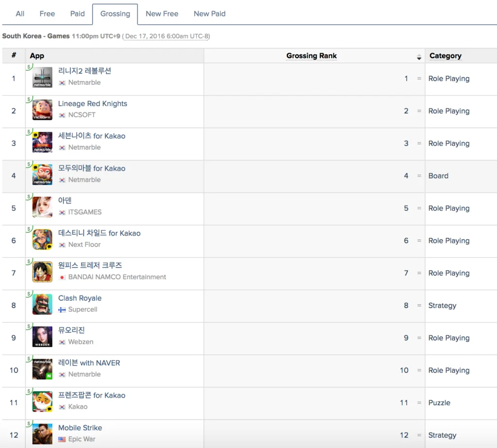Click the NCSOFT publisher link

[82, 115]
